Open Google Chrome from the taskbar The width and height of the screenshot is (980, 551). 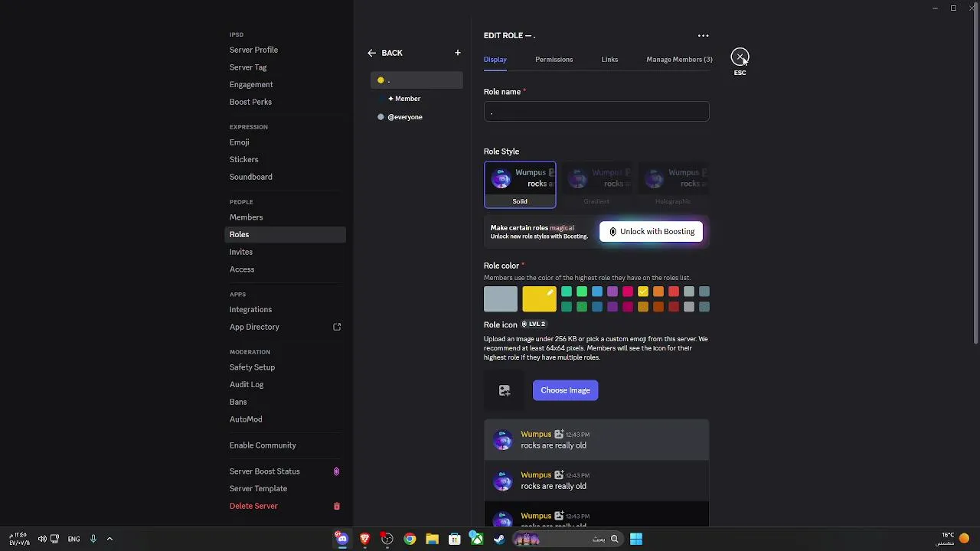tap(410, 539)
